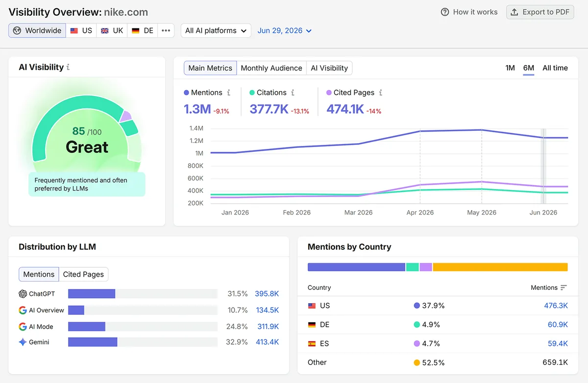This screenshot has width=588, height=383.
Task: Open the AI Visibility chart tab
Action: click(329, 68)
